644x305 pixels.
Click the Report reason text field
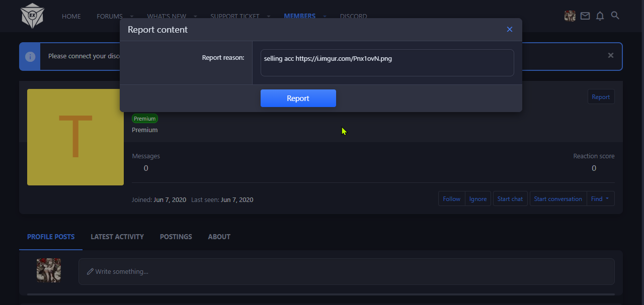coord(386,63)
